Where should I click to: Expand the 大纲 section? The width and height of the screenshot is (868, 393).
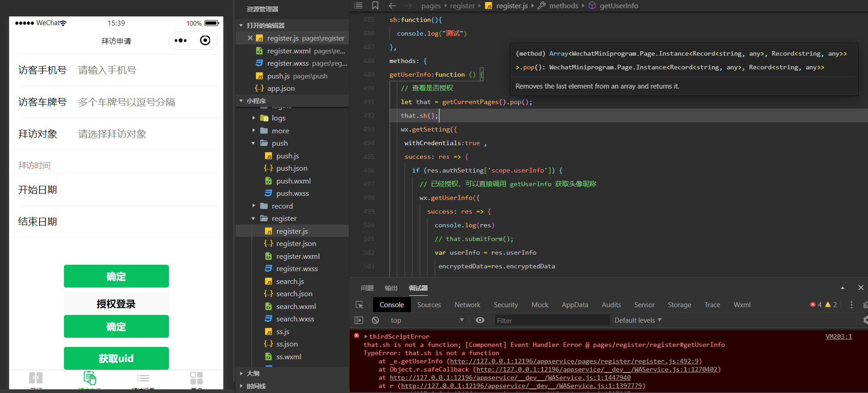[x=241, y=373]
